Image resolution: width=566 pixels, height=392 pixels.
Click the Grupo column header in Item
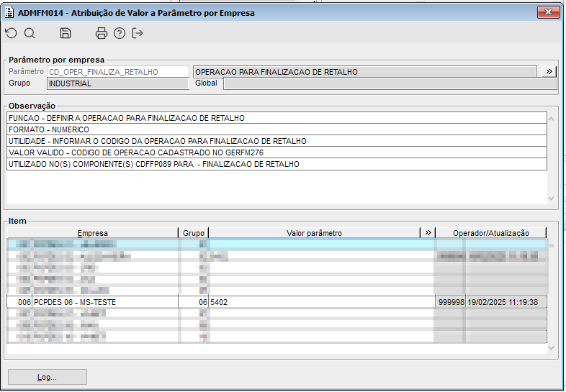tap(194, 233)
